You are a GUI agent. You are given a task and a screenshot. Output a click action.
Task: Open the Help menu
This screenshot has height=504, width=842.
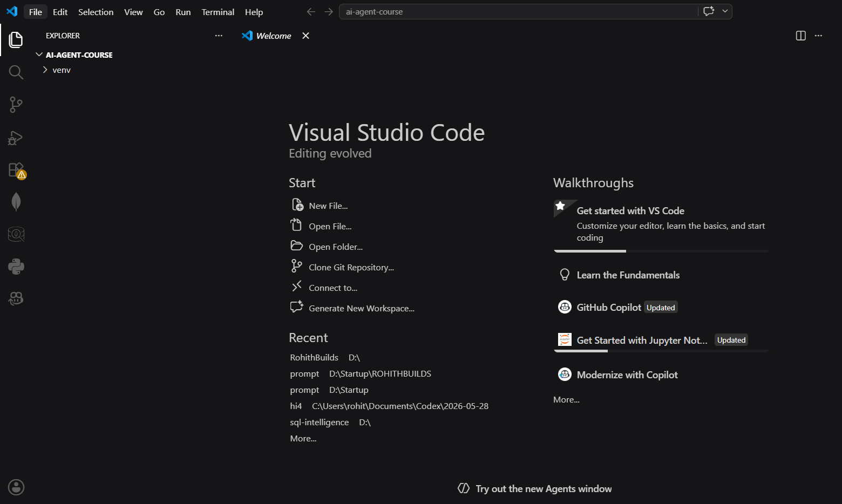[x=254, y=12]
